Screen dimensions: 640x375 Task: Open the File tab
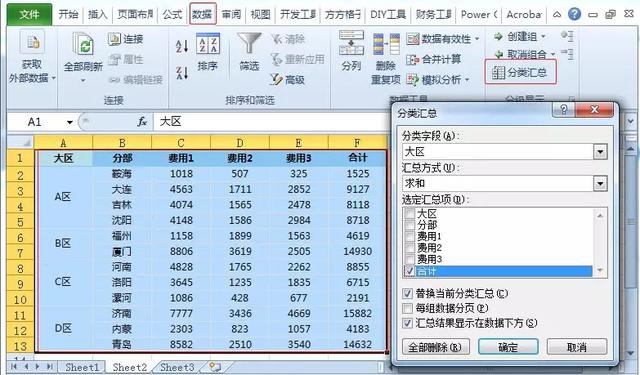(x=29, y=15)
